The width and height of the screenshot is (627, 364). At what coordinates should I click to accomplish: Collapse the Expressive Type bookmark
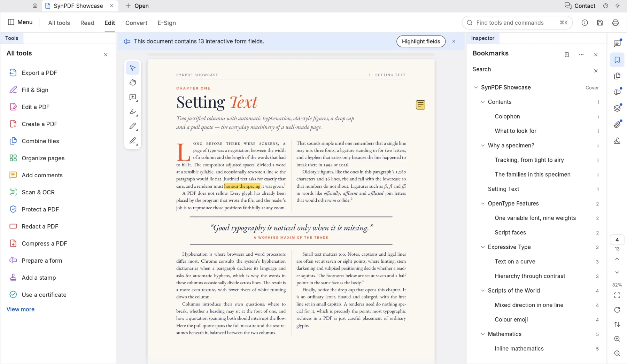pos(483,247)
